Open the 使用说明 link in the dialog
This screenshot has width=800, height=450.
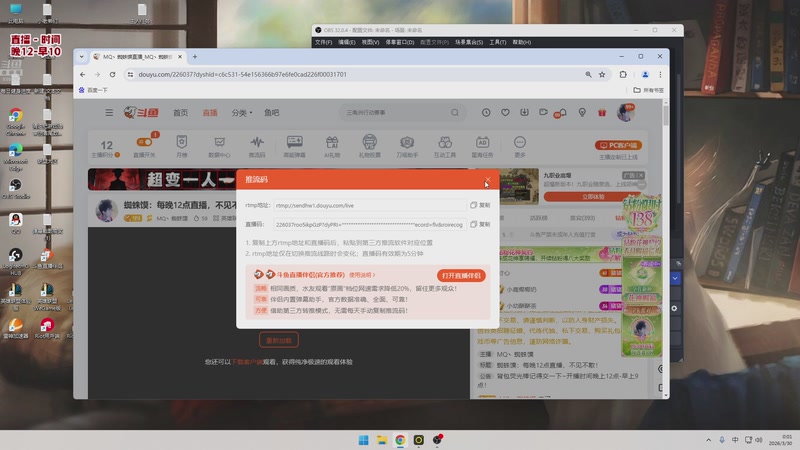(x=362, y=275)
